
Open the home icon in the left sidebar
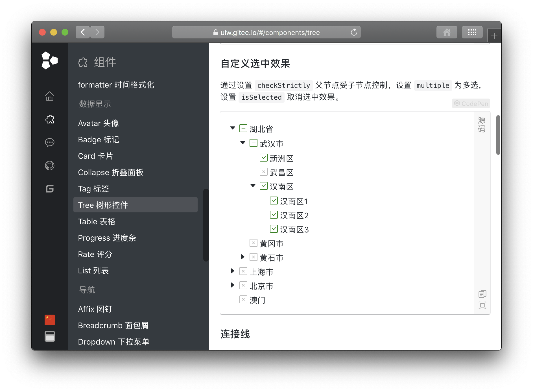click(x=50, y=96)
